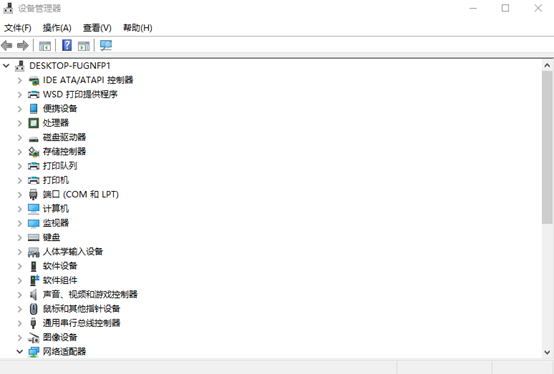Click the 软件设备 icon

pos(34,266)
